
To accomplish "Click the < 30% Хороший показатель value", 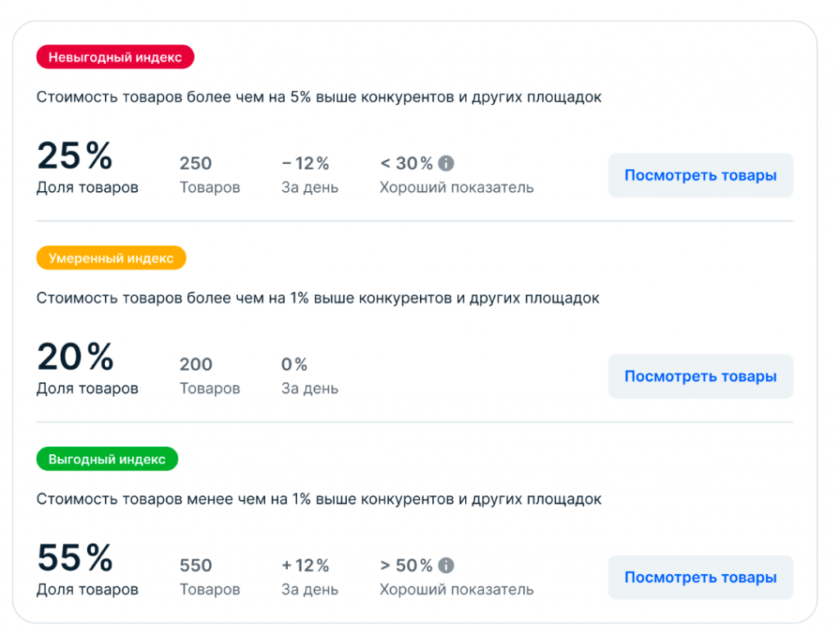I will point(406,163).
